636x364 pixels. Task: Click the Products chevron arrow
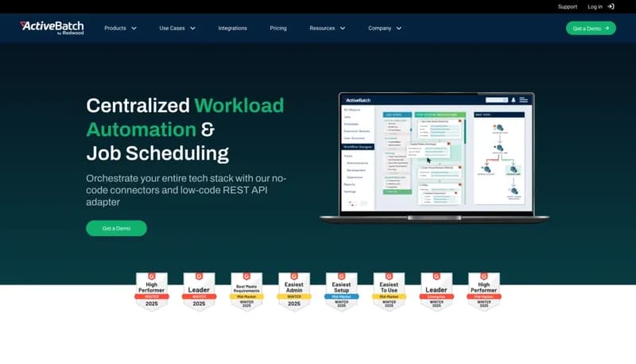[134, 29]
